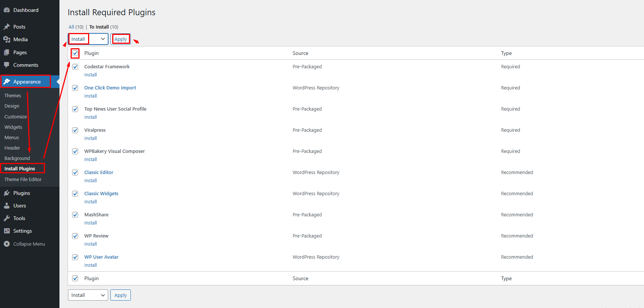The height and width of the screenshot is (308, 644).
Task: Open the WP User Avatar plugin link
Action: click(x=101, y=257)
